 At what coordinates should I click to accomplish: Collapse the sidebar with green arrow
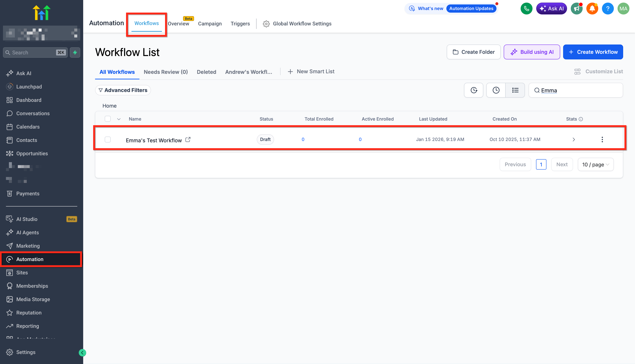pos(82,352)
